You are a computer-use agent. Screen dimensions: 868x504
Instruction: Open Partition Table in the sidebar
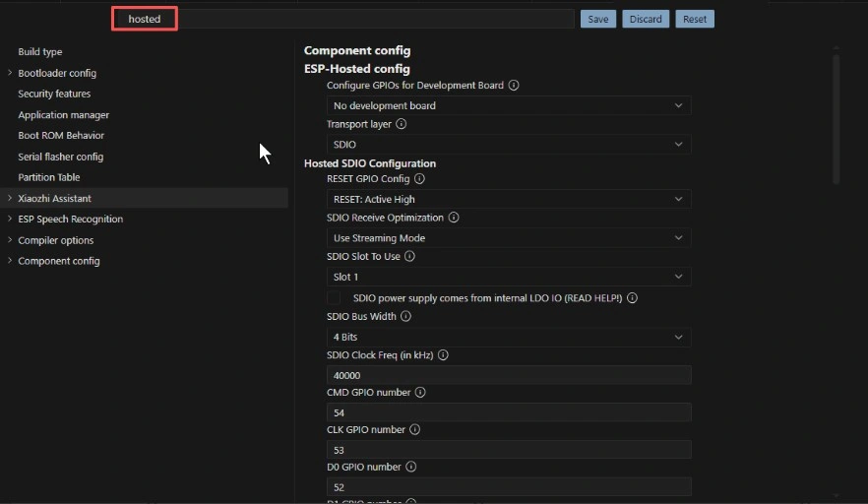click(49, 177)
